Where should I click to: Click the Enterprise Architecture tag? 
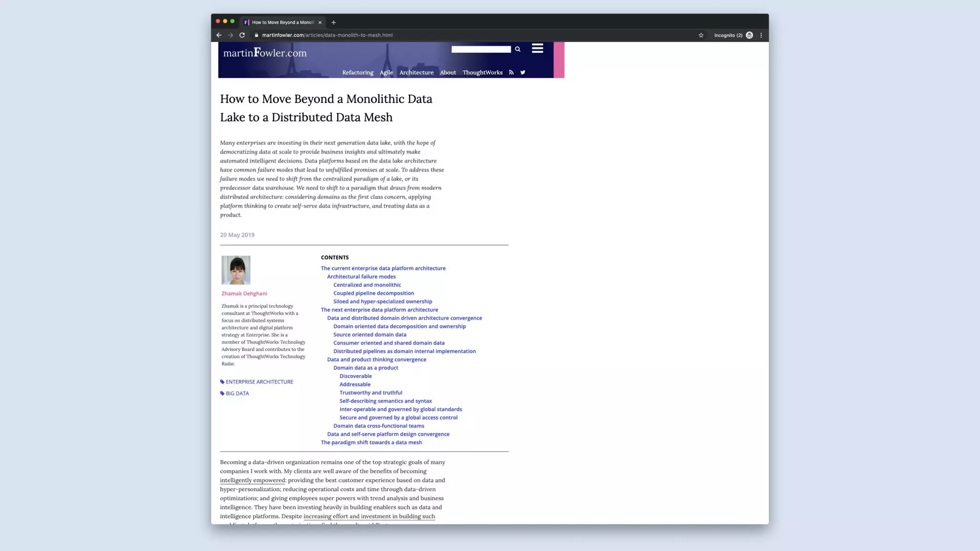(x=259, y=382)
